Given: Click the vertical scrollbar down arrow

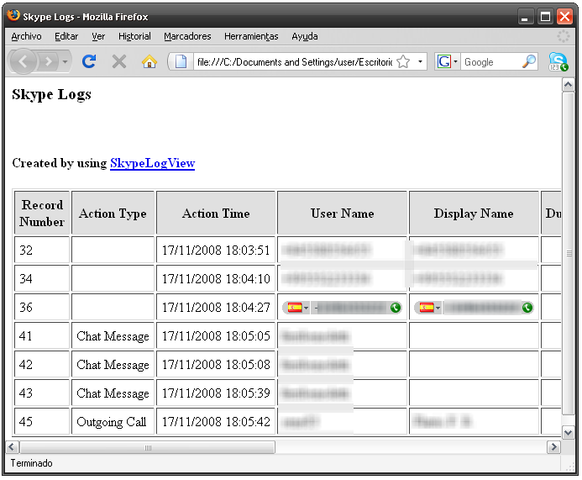Looking at the screenshot, I should (x=568, y=432).
